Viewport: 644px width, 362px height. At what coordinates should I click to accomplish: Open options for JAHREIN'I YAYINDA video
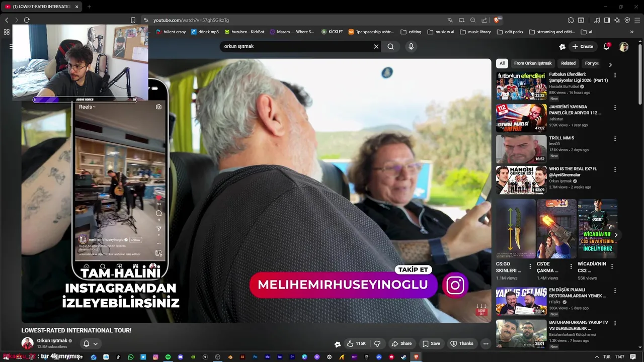[x=615, y=108]
